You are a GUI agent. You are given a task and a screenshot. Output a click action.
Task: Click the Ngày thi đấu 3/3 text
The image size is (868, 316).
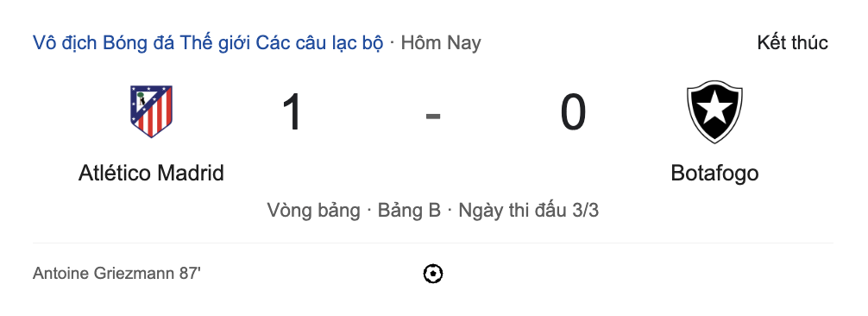(529, 211)
